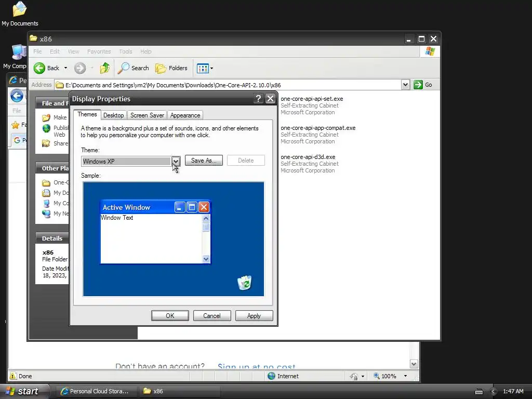The width and height of the screenshot is (532, 399).
Task: Select one-core-api-app-compat.exe file
Action: (318, 128)
